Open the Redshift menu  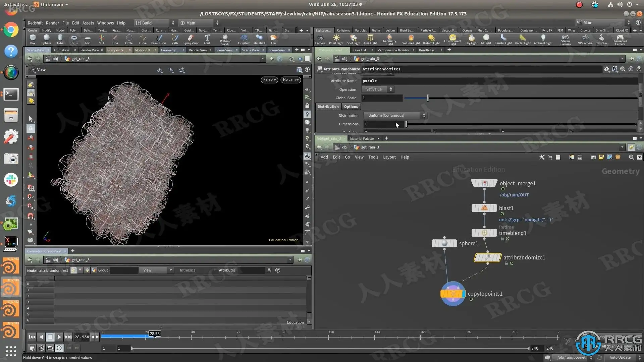[35, 23]
